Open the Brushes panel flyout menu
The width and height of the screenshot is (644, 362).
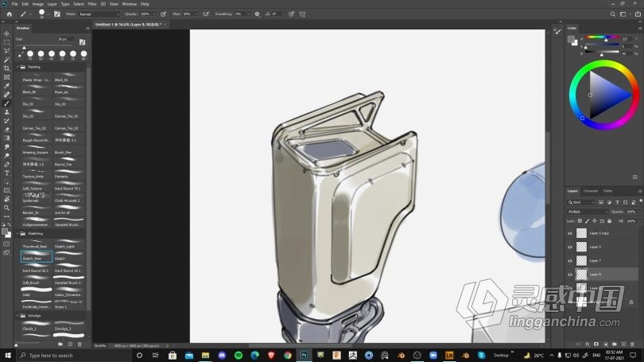87,29
